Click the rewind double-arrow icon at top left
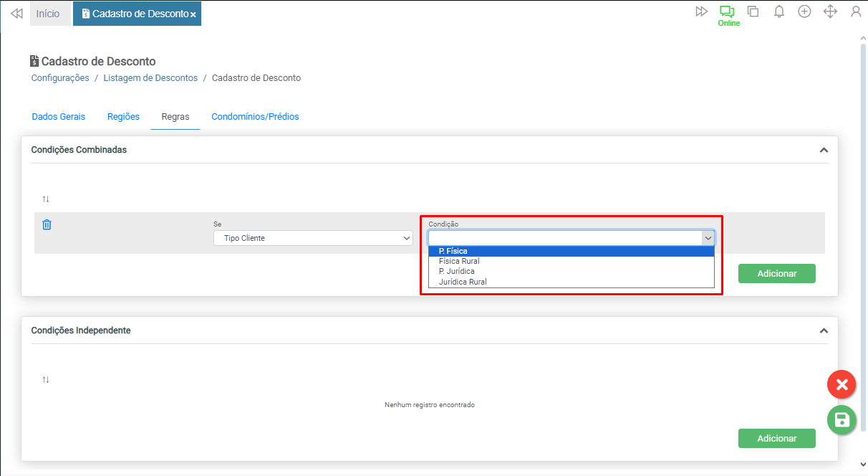This screenshot has width=868, height=476. pyautogui.click(x=16, y=14)
